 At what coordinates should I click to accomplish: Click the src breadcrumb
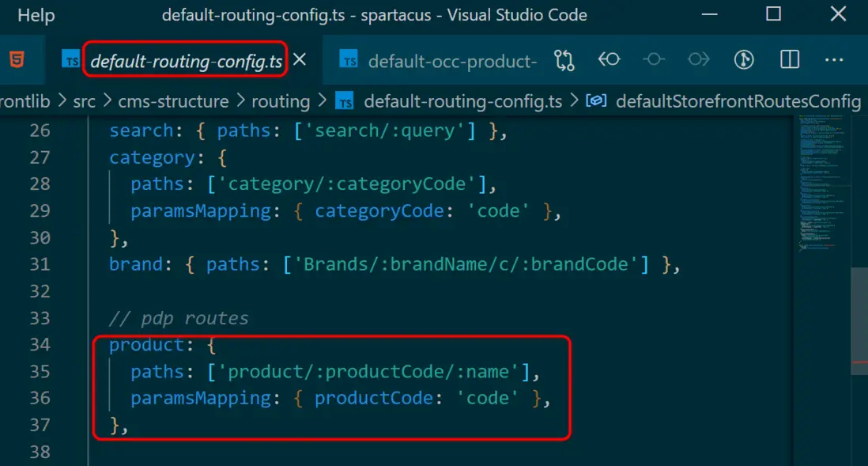click(84, 101)
